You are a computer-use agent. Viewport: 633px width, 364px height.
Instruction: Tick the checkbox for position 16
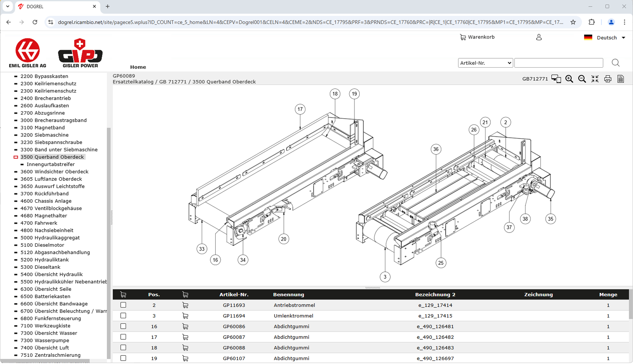[x=123, y=326]
